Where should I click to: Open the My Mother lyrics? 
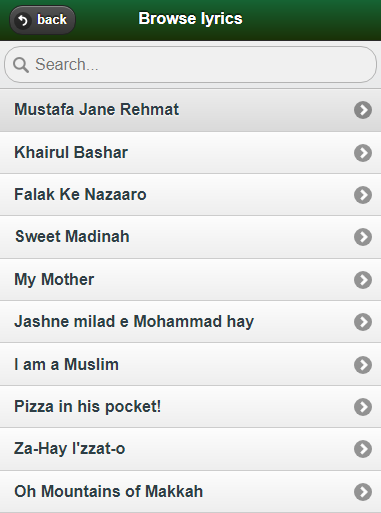tap(190, 280)
